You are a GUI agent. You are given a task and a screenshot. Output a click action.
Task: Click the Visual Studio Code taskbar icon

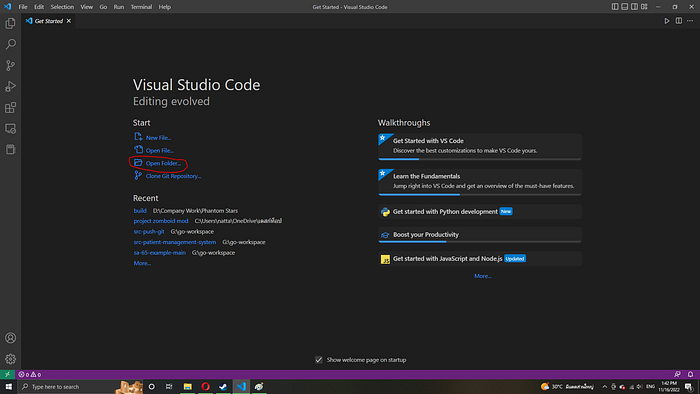pyautogui.click(x=241, y=386)
